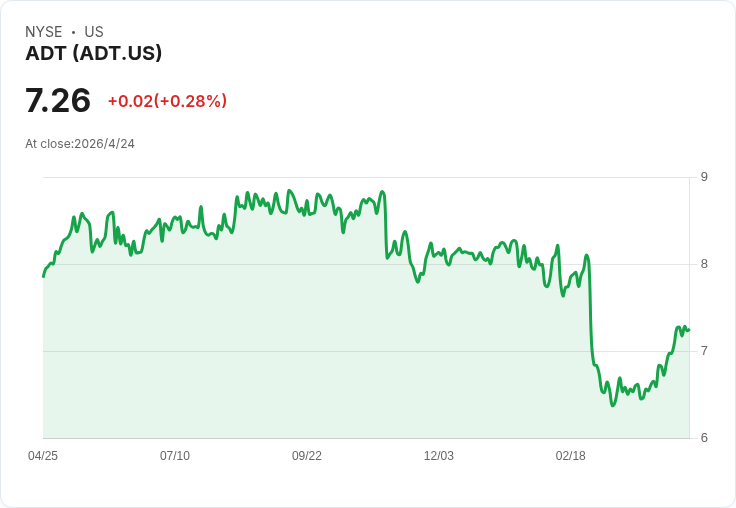The image size is (736, 508).
Task: Select the 12/03 date on the x-axis
Action: coord(439,456)
